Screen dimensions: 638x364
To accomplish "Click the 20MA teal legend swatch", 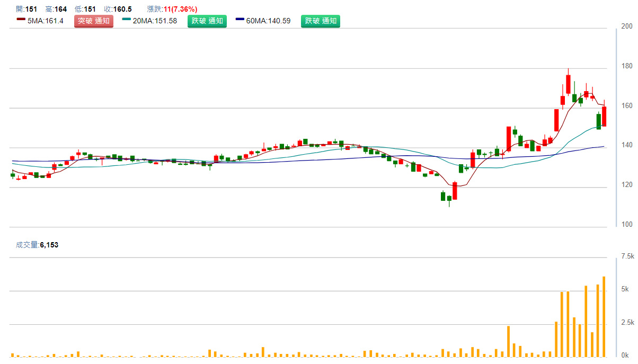I will click(127, 20).
